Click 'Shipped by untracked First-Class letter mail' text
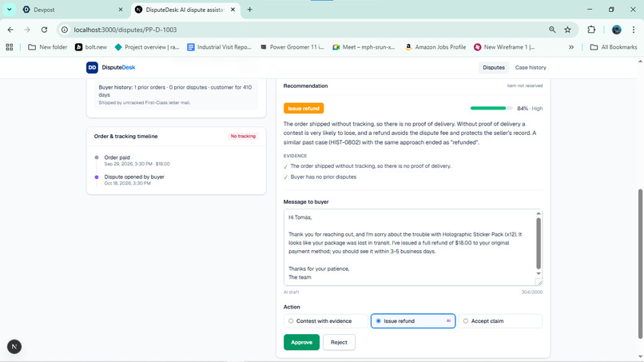Screen dimensions: 644x362 (144, 103)
